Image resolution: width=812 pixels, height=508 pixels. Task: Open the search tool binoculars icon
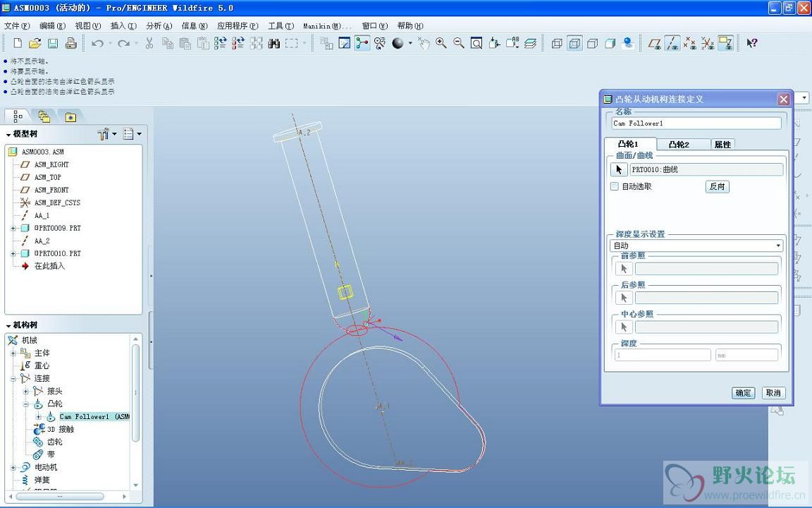coord(274,44)
